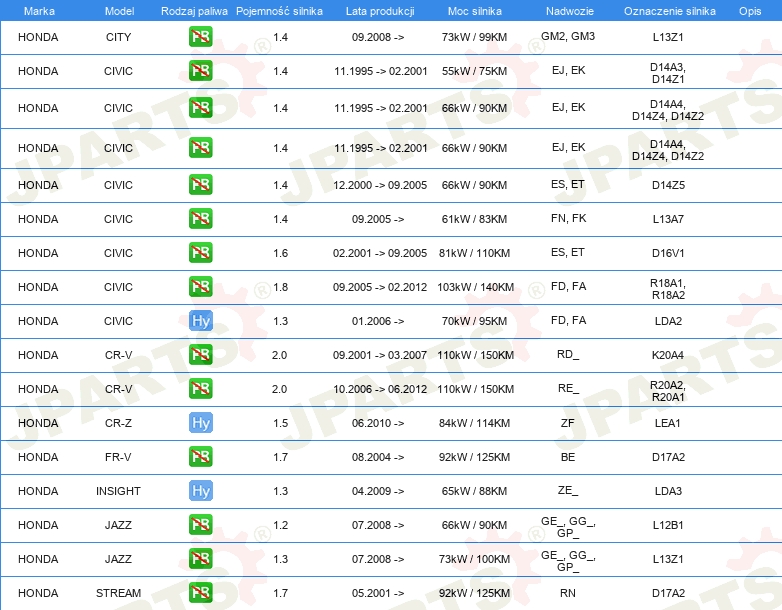The image size is (782, 610).
Task: Select engine capacity 1.6 value
Action: 281,253
